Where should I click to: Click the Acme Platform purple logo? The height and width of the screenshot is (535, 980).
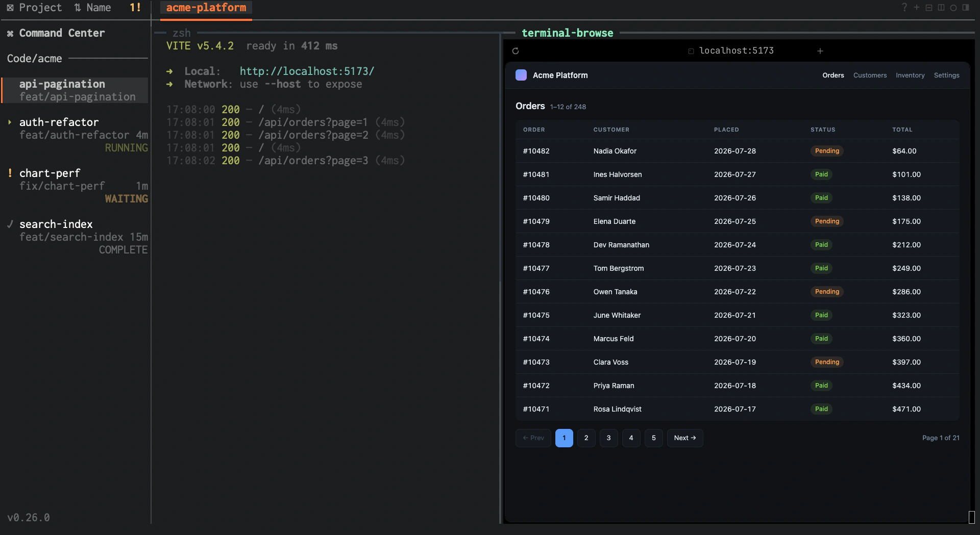click(521, 75)
